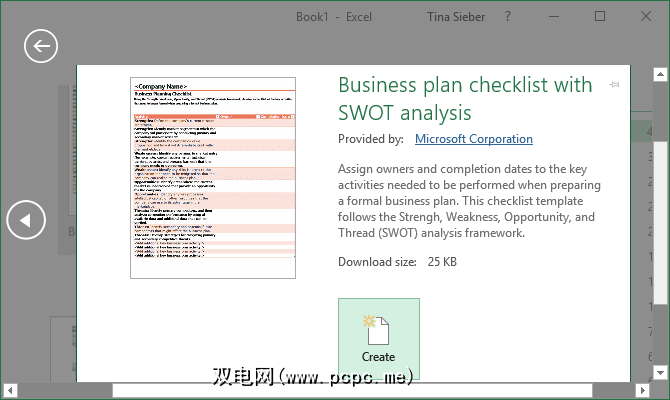Open the Microsoft Corporation link
670x400 pixels.
(473, 139)
